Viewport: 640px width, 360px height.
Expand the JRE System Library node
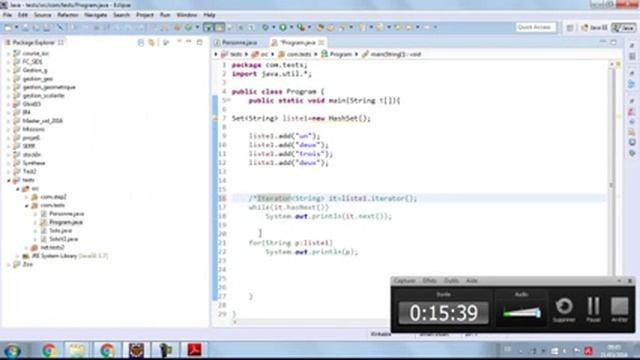pyautogui.click(x=18, y=256)
